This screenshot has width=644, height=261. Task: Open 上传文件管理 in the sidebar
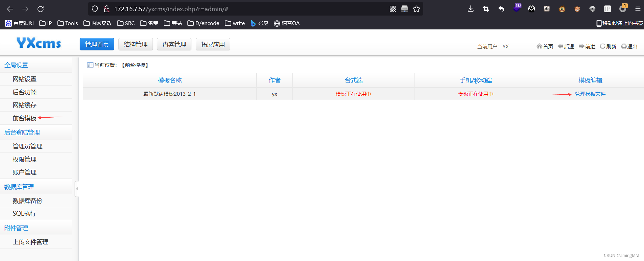[31, 242]
